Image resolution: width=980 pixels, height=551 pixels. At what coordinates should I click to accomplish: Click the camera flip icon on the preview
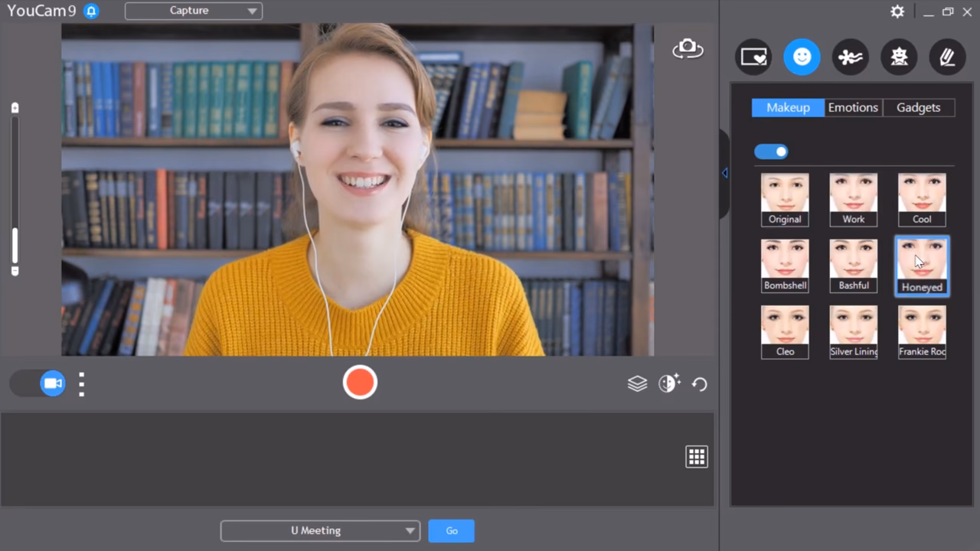point(687,47)
